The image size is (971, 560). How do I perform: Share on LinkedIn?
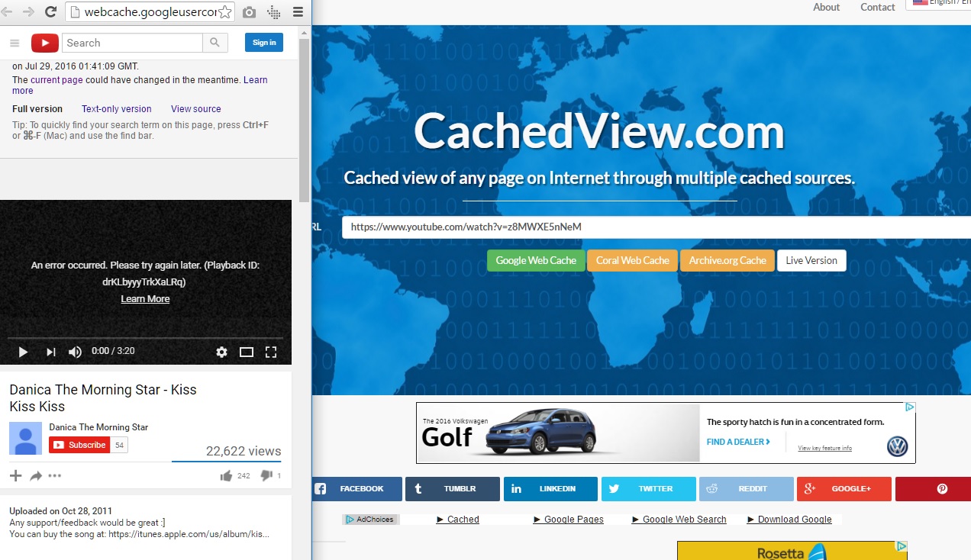coord(550,489)
